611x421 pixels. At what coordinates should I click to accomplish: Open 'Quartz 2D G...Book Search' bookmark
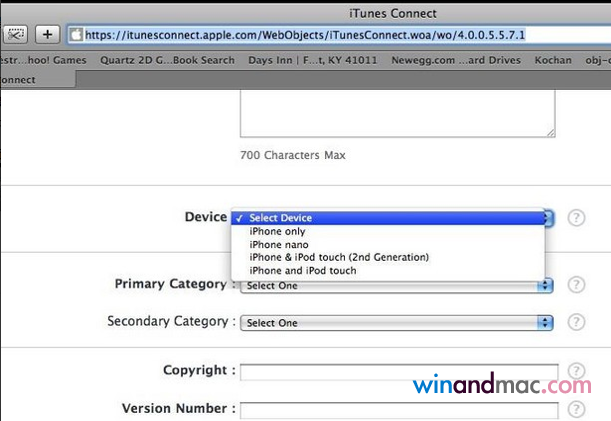pyautogui.click(x=167, y=60)
